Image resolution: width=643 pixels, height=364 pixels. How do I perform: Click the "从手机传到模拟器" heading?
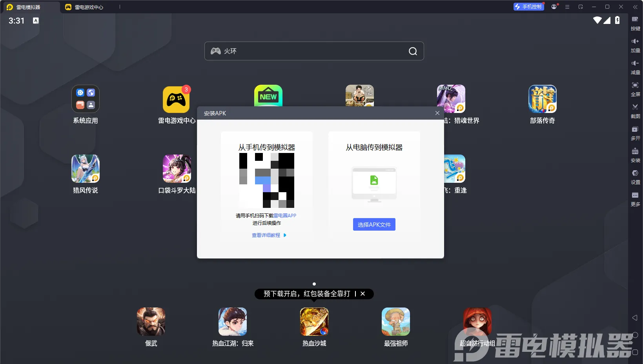click(267, 147)
